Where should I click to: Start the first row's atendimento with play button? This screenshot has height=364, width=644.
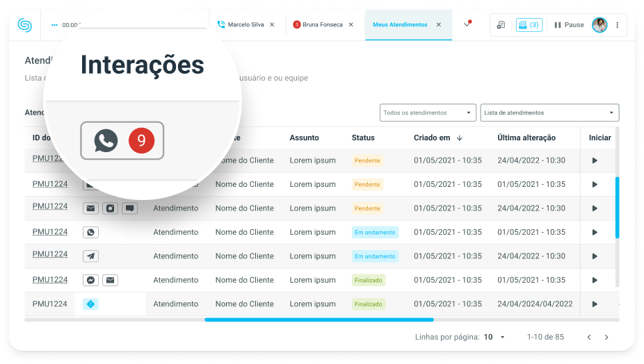[x=595, y=160]
